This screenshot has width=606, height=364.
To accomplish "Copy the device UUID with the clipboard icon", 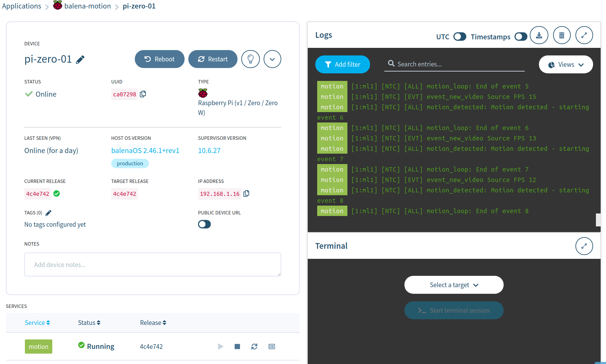I will click(143, 94).
